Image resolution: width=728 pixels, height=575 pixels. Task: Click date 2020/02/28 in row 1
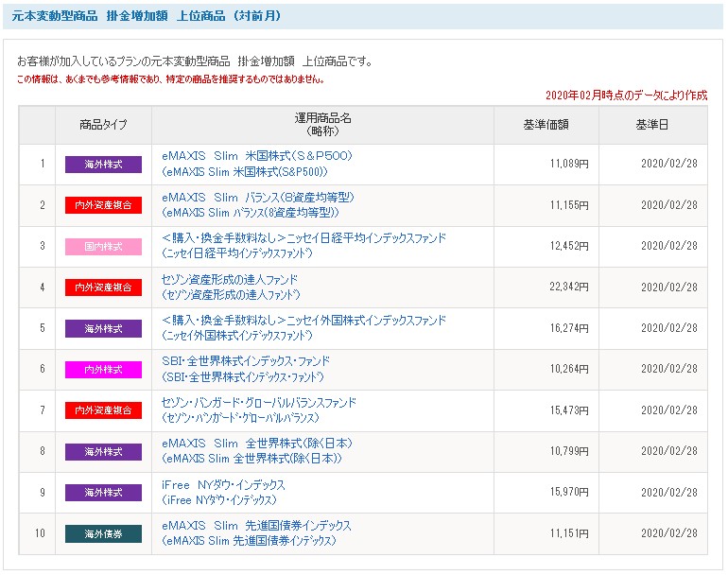(669, 164)
